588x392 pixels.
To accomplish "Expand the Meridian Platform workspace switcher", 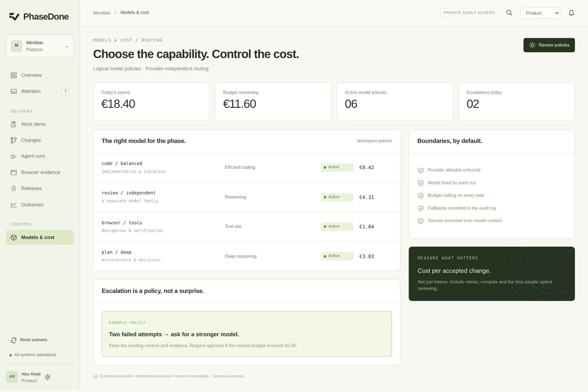I will (x=40, y=46).
